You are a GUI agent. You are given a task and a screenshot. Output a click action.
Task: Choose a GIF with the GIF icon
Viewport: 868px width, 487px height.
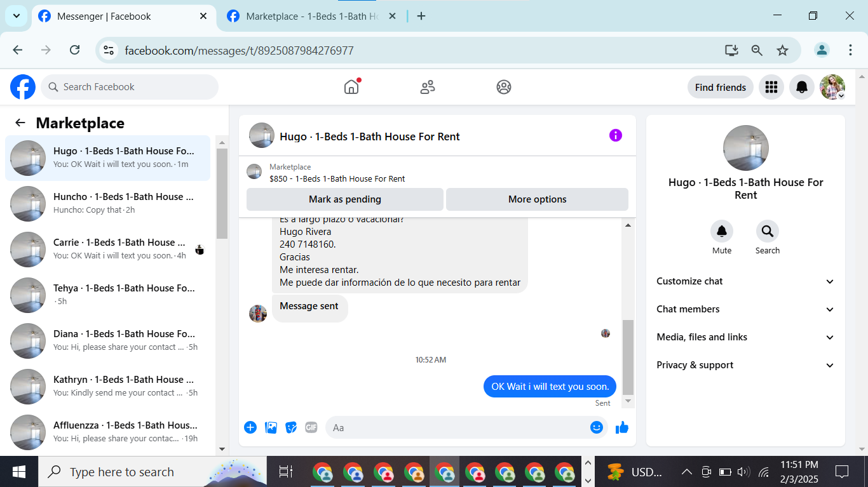[x=311, y=427]
